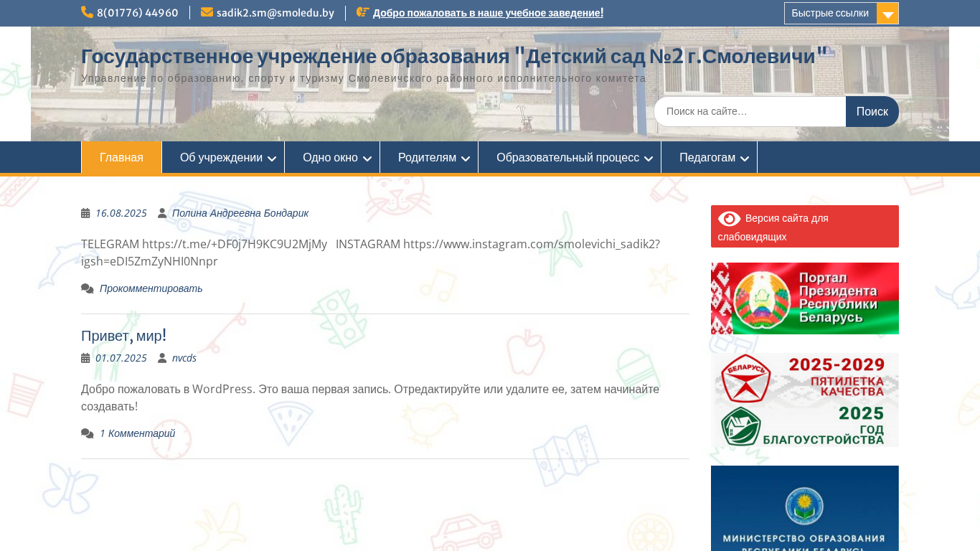The image size is (980, 551).
Task: Focus the Поиск на сайте search field
Action: pos(750,112)
